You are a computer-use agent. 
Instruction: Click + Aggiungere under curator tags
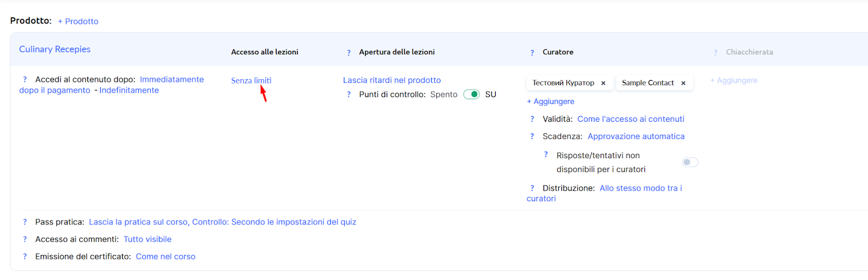tap(551, 102)
